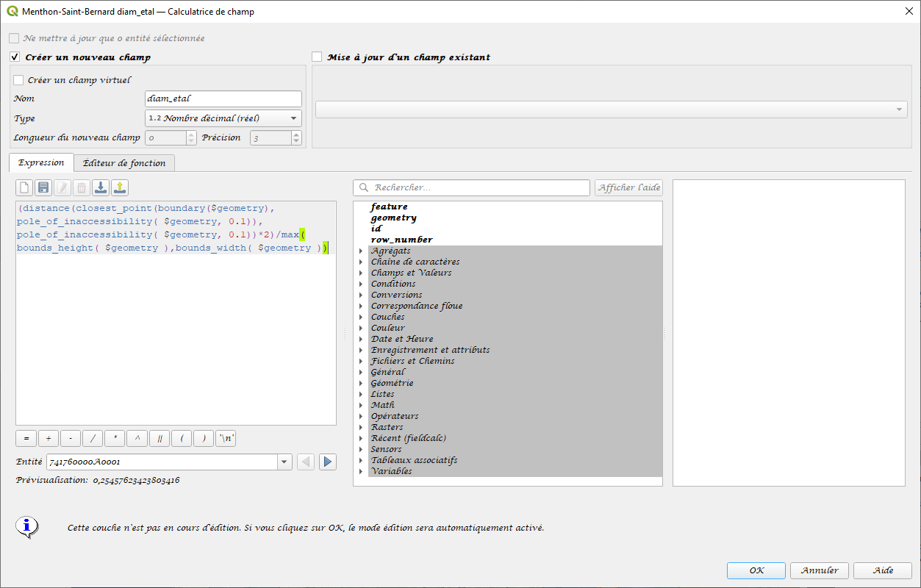
Task: Clear the expression editor with the new-document icon
Action: tap(25, 187)
